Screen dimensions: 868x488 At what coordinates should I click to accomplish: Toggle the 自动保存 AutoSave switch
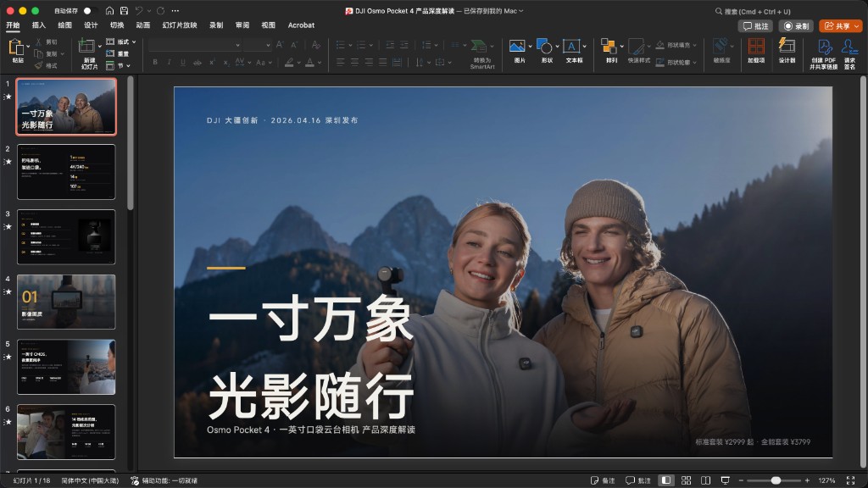pyautogui.click(x=90, y=11)
